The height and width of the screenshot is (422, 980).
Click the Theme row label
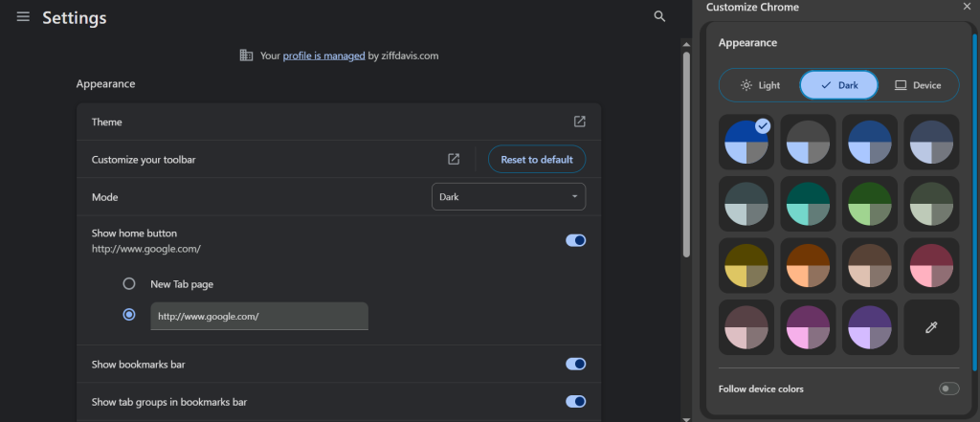pyautogui.click(x=107, y=122)
